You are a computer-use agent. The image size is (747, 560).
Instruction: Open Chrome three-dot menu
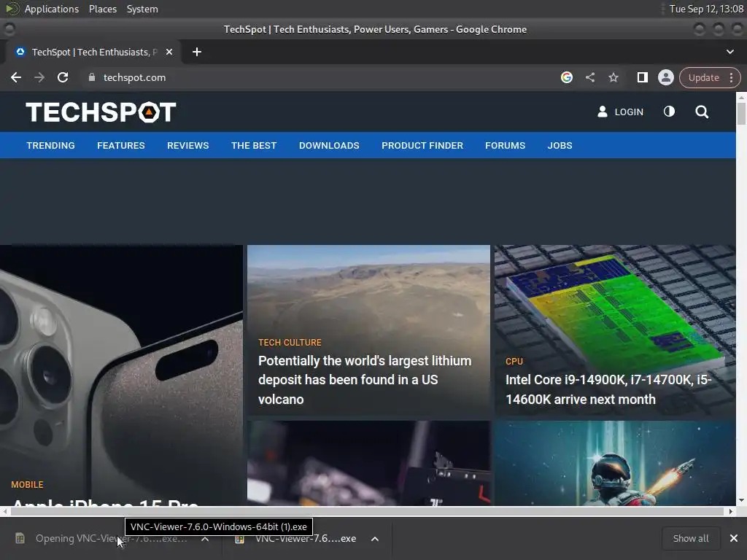[x=731, y=77]
